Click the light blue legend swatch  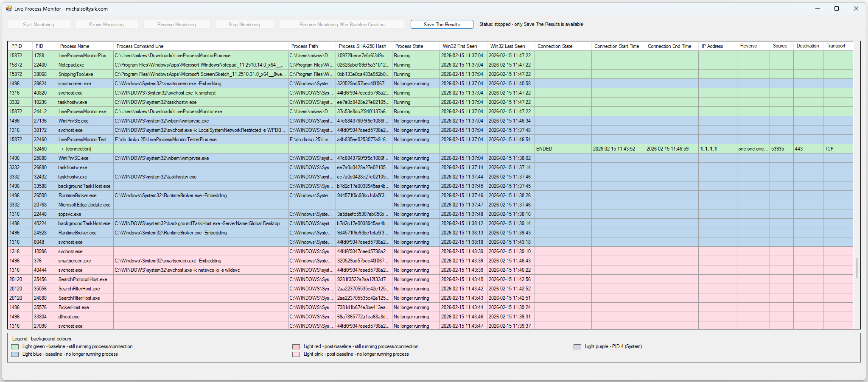(x=15, y=354)
